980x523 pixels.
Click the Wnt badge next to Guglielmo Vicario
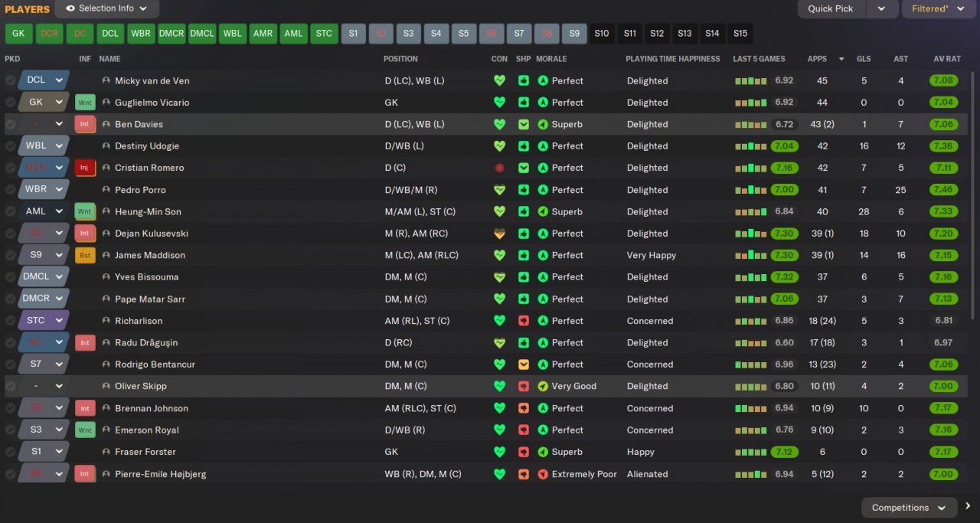(x=85, y=103)
